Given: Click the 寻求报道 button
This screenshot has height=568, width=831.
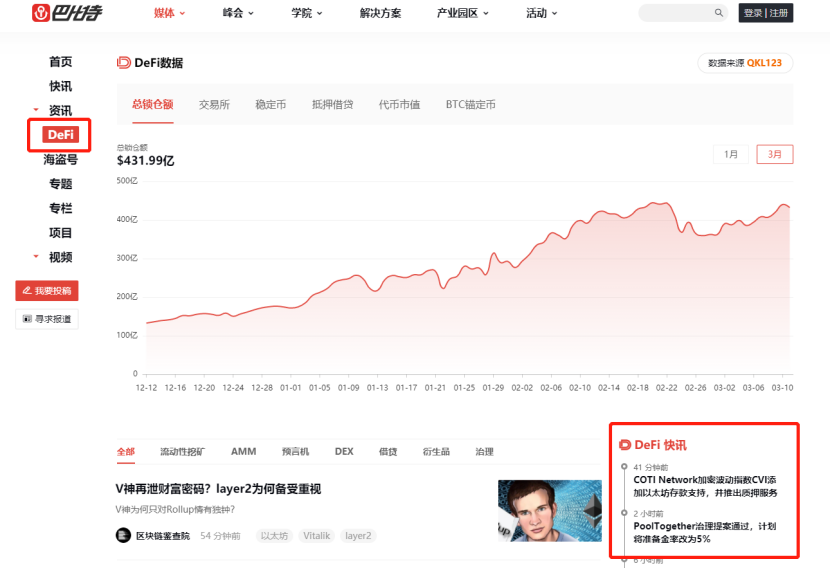Looking at the screenshot, I should 47,319.
